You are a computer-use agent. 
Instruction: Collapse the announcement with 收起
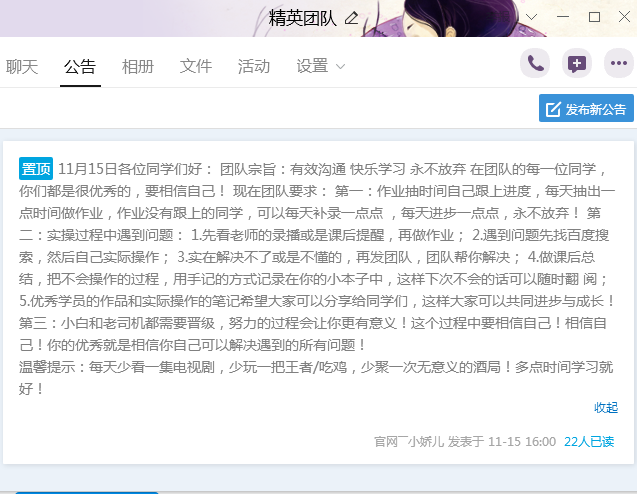606,407
